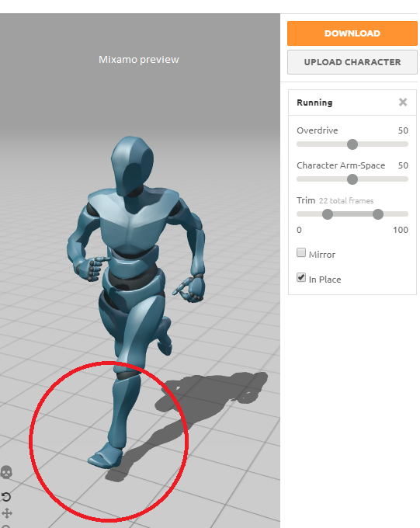Screen dimensions: 420x528
Task: Click the Overdrive slider handle
Action: tap(352, 144)
